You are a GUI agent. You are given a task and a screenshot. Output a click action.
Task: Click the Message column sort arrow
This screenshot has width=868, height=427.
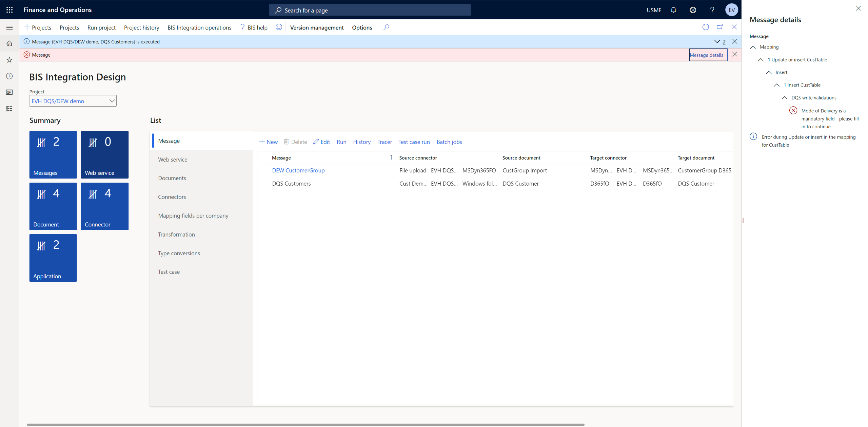pyautogui.click(x=391, y=157)
